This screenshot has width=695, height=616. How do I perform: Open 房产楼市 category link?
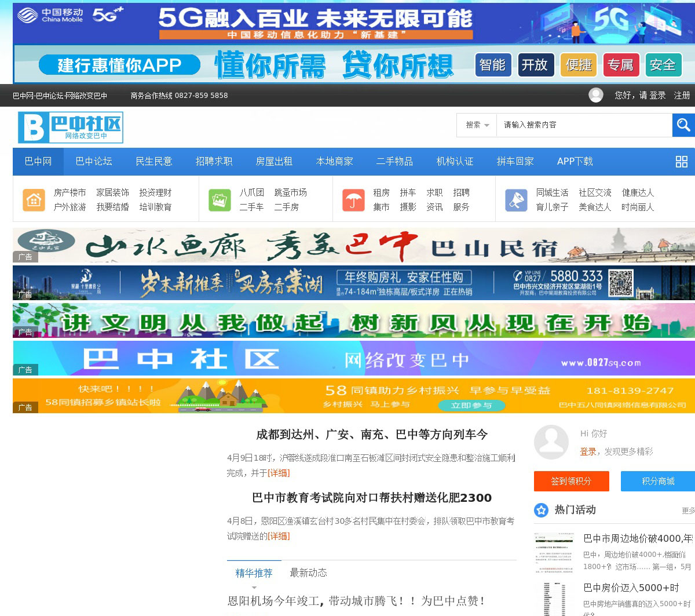click(x=69, y=192)
